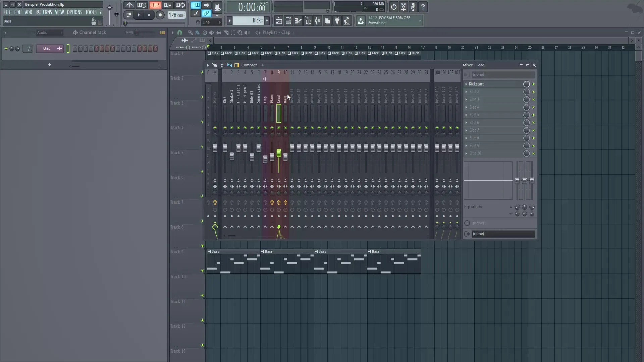Activate the Slice tool in Playlist

pos(226,33)
